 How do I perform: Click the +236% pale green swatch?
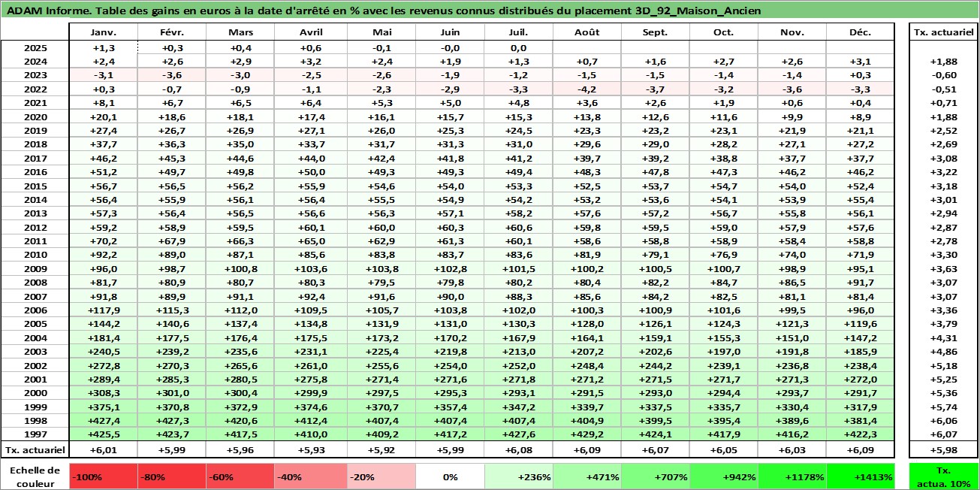[x=519, y=476]
